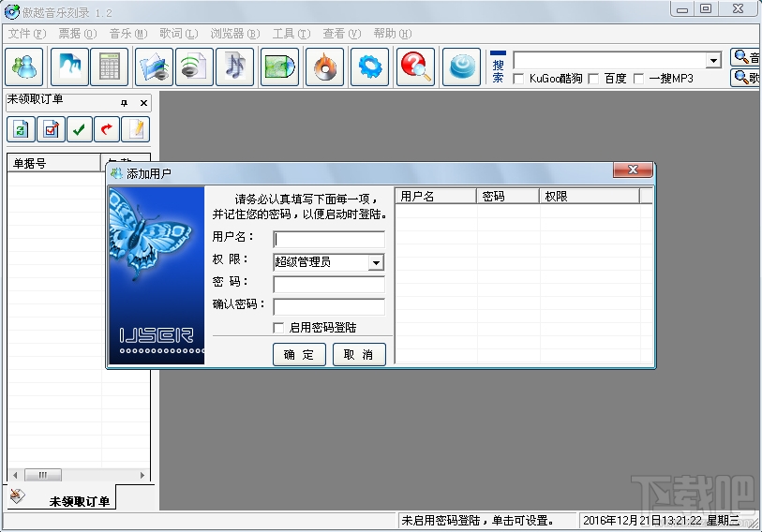Click the blue power button icon
This screenshot has width=762, height=532.
(x=461, y=67)
